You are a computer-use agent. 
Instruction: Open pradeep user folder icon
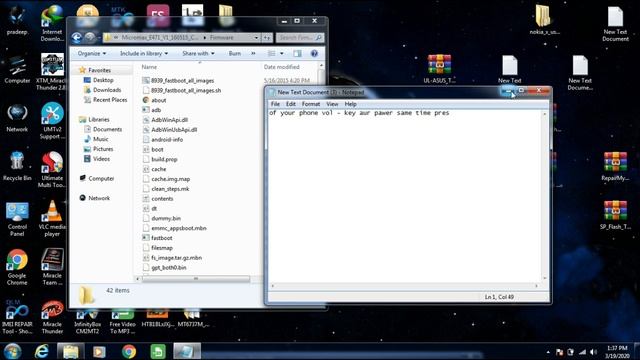pyautogui.click(x=17, y=20)
